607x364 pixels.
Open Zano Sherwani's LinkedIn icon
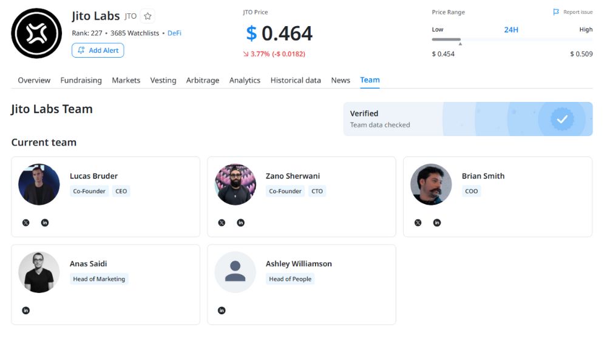click(x=241, y=223)
